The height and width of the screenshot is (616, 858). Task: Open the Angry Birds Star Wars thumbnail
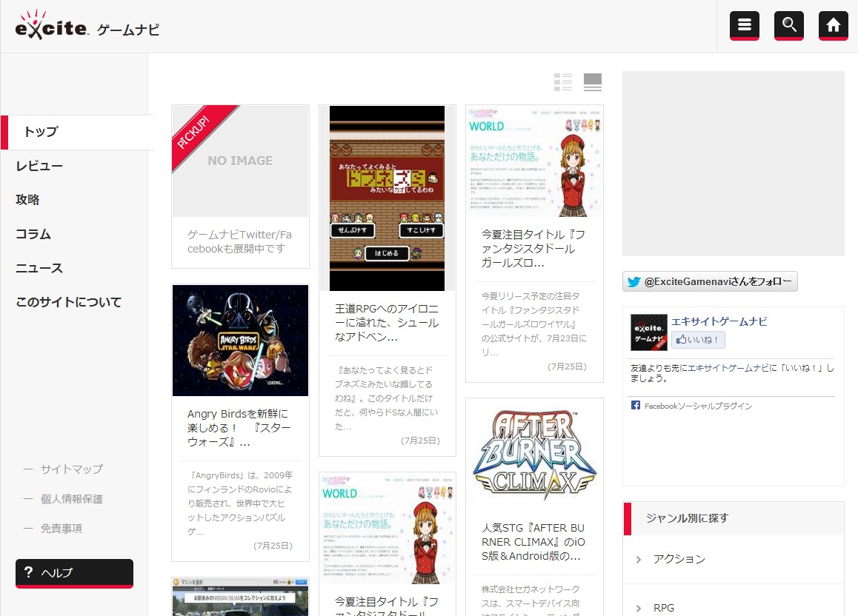point(240,341)
